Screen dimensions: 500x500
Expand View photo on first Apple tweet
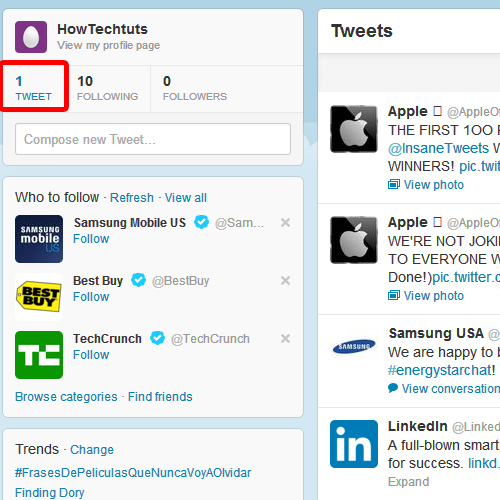pyautogui.click(x=426, y=184)
